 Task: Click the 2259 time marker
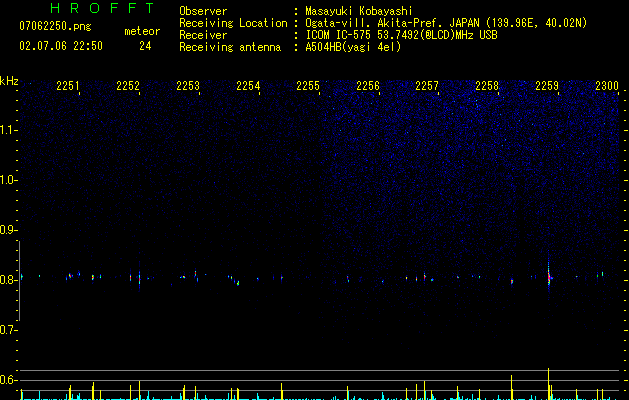pos(547,85)
